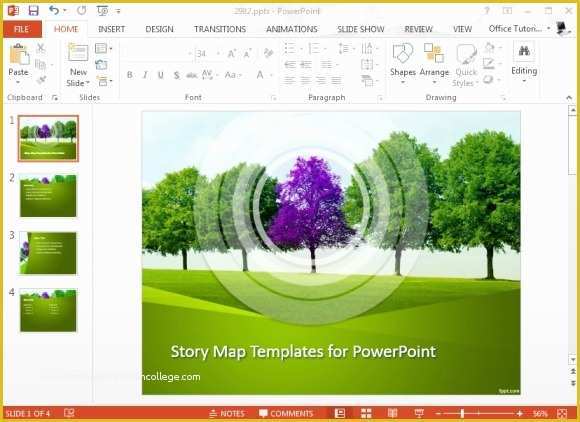Switch to the DESIGN tab
This screenshot has width=580, height=422.
pos(159,29)
